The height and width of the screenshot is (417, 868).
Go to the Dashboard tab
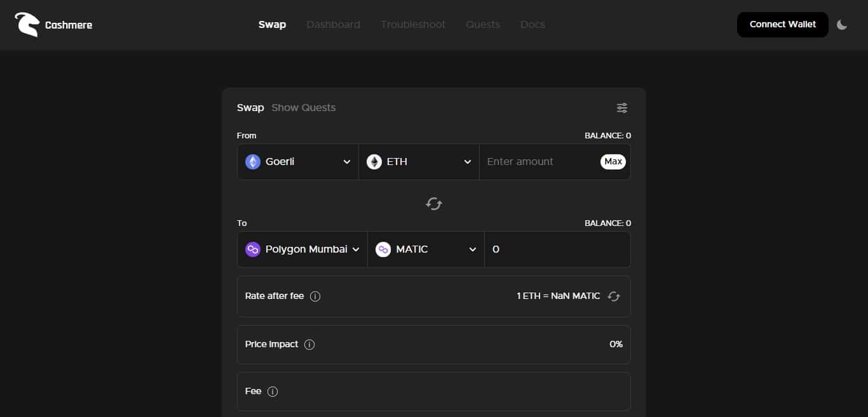coord(333,25)
